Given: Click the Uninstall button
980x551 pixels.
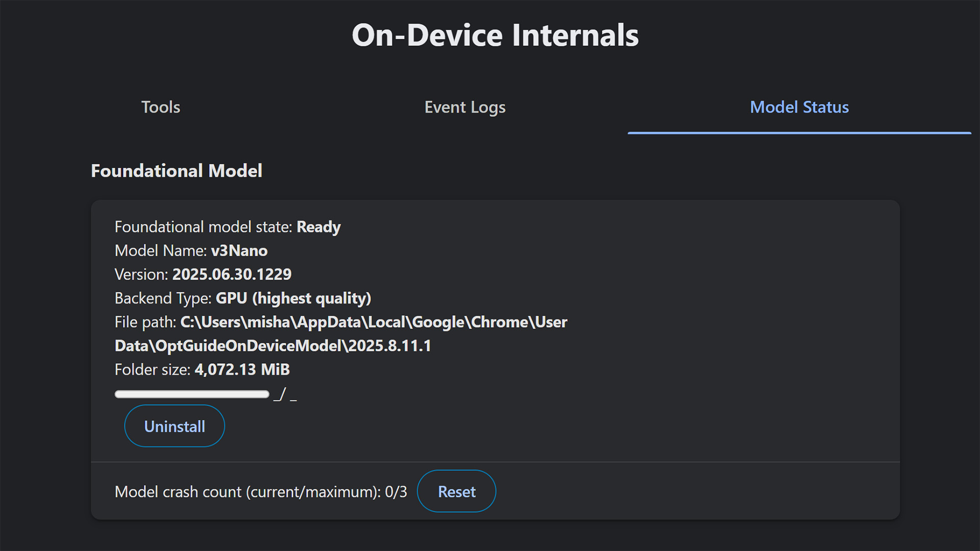Looking at the screenshot, I should point(175,426).
